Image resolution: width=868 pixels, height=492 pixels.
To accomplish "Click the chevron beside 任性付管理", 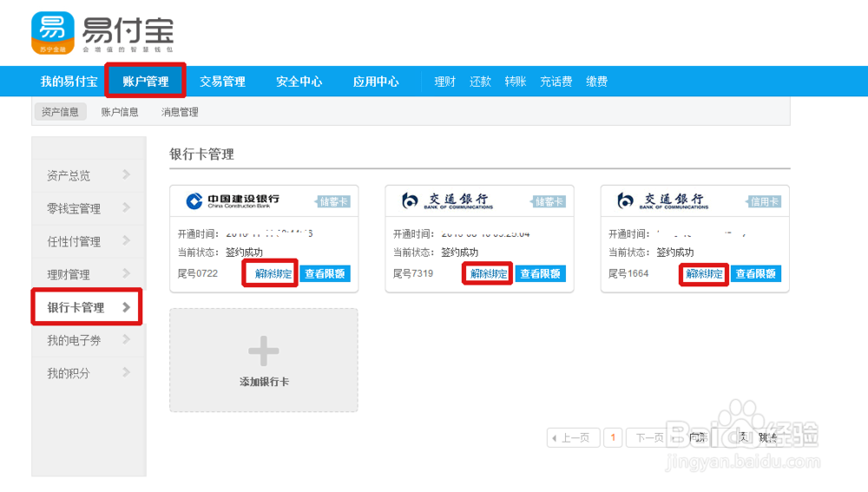I will [x=126, y=240].
